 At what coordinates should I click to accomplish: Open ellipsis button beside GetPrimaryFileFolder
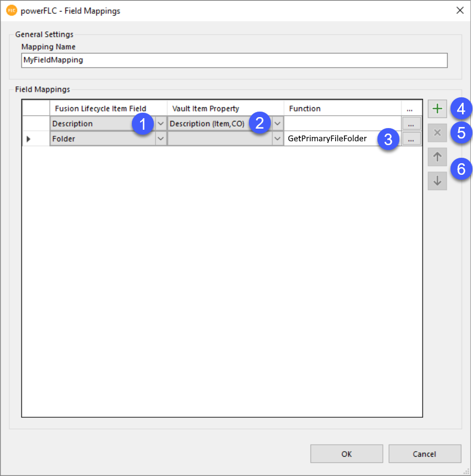[x=411, y=139]
